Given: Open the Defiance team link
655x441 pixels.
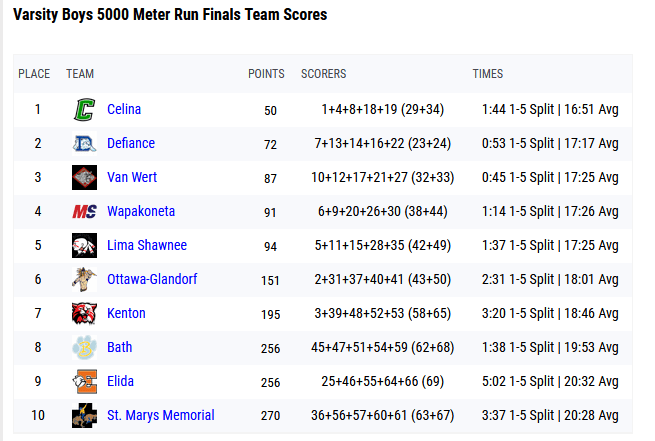Looking at the screenshot, I should [131, 144].
